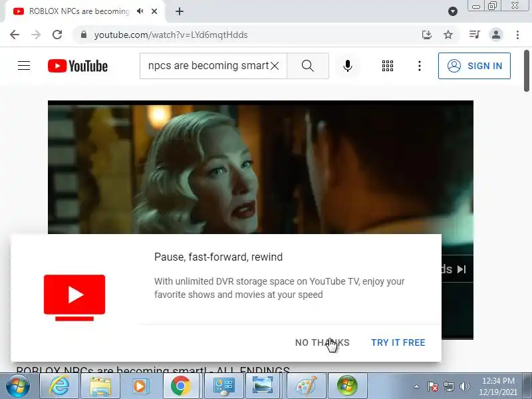This screenshot has width=532, height=399.
Task: Reload the YouTube page
Action: [x=57, y=35]
